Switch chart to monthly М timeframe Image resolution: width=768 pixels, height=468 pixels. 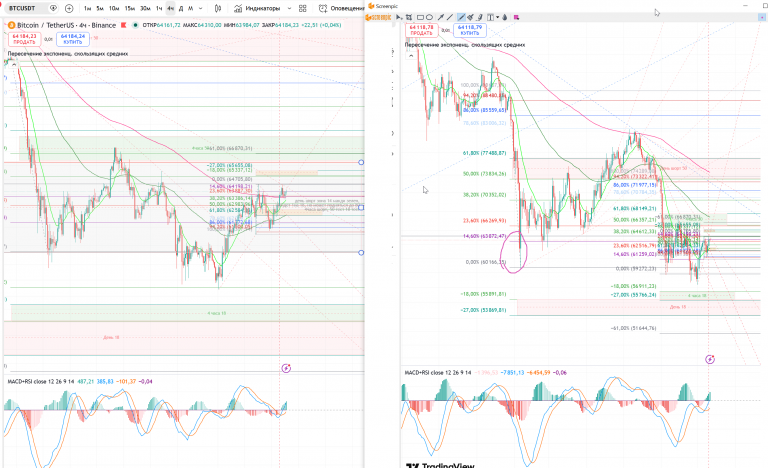191,8
